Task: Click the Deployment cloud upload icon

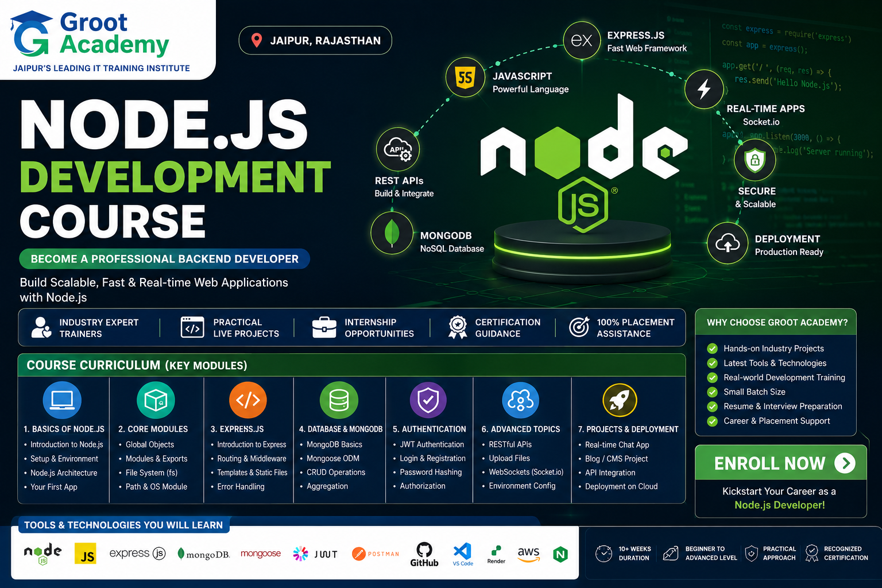Action: 728,243
